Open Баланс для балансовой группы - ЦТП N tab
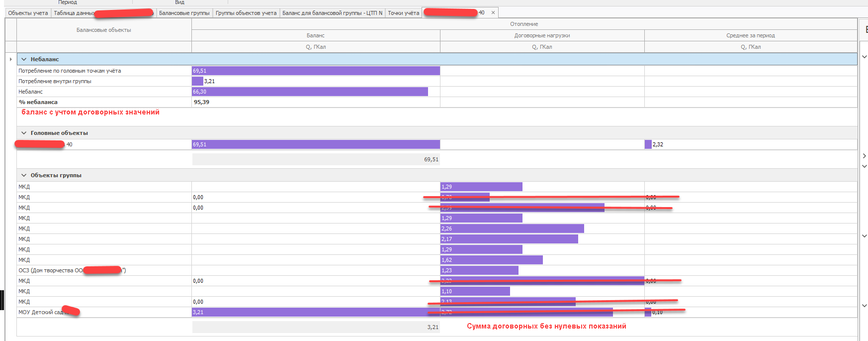868x341 pixels. click(x=332, y=13)
